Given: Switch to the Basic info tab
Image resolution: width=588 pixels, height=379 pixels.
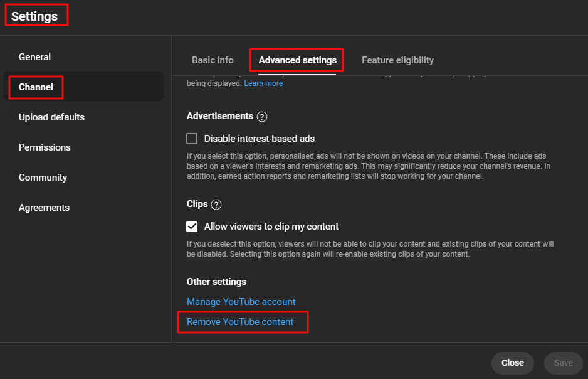Looking at the screenshot, I should point(213,60).
